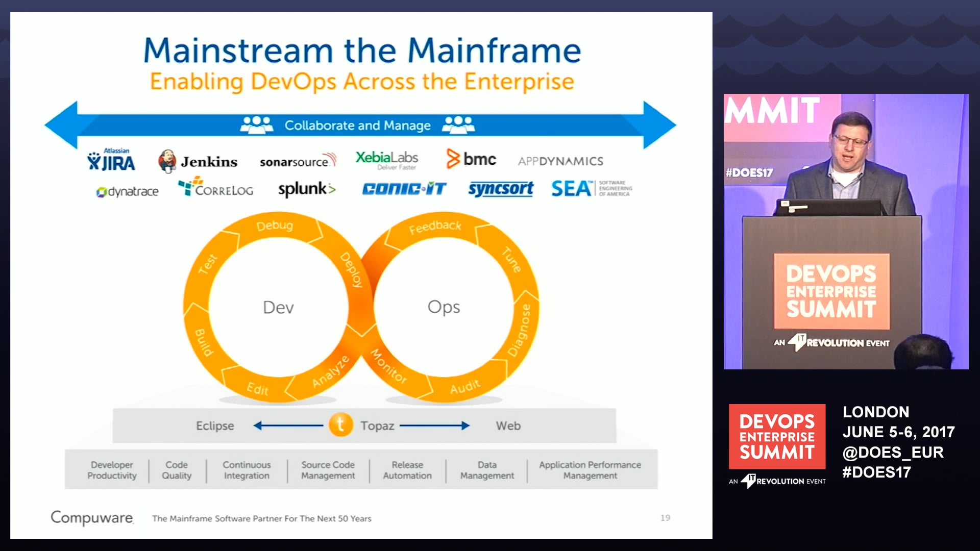Click people icon right of Collaborate and Manage
The width and height of the screenshot is (980, 551).
pyautogui.click(x=458, y=124)
